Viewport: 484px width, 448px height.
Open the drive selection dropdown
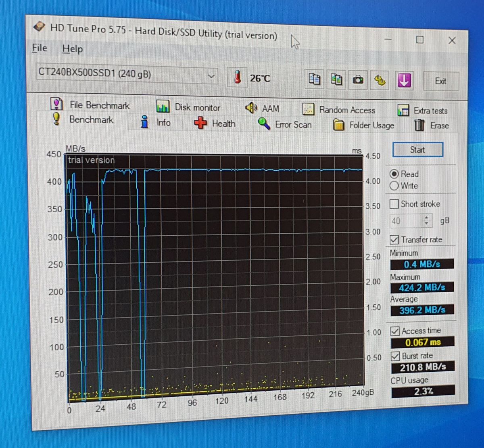(x=211, y=76)
